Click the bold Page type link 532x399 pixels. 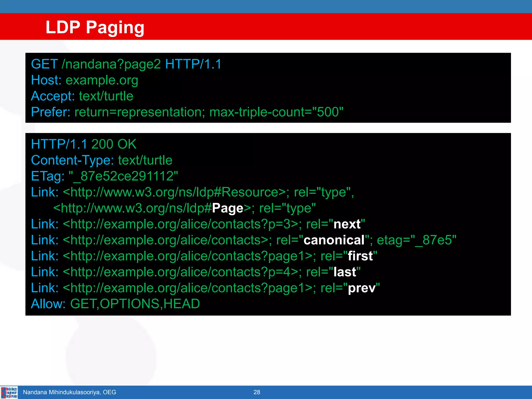pos(228,208)
